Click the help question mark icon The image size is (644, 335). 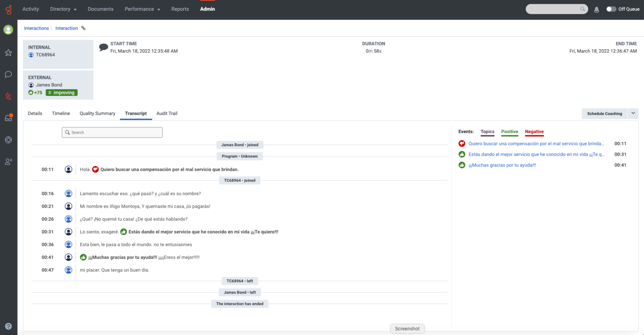pos(8,326)
